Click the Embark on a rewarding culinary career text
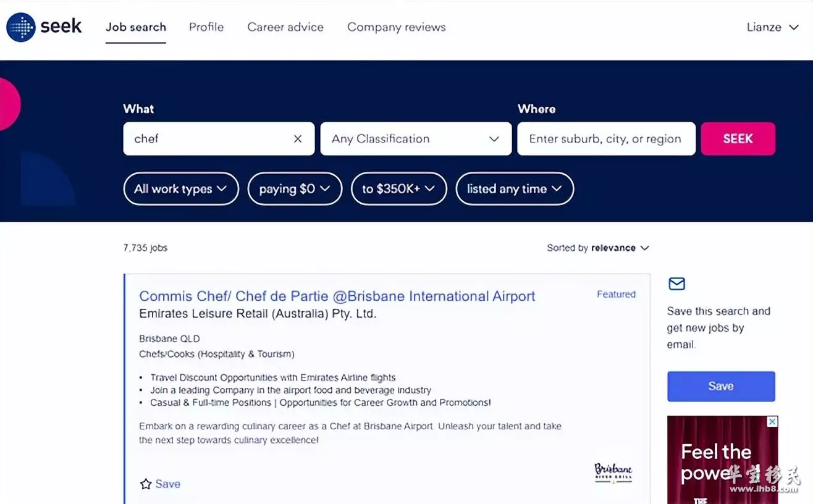The image size is (813, 504). 350,433
